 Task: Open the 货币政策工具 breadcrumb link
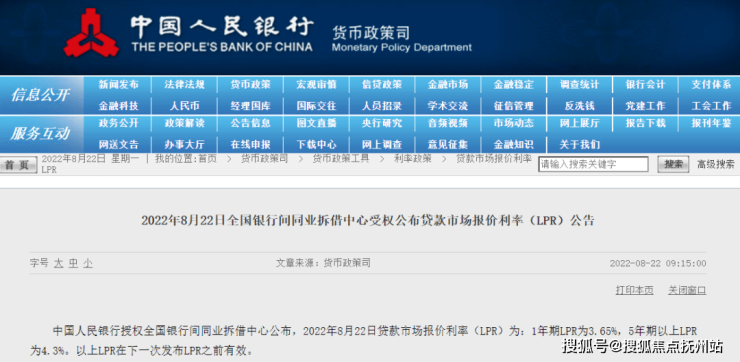pos(341,159)
